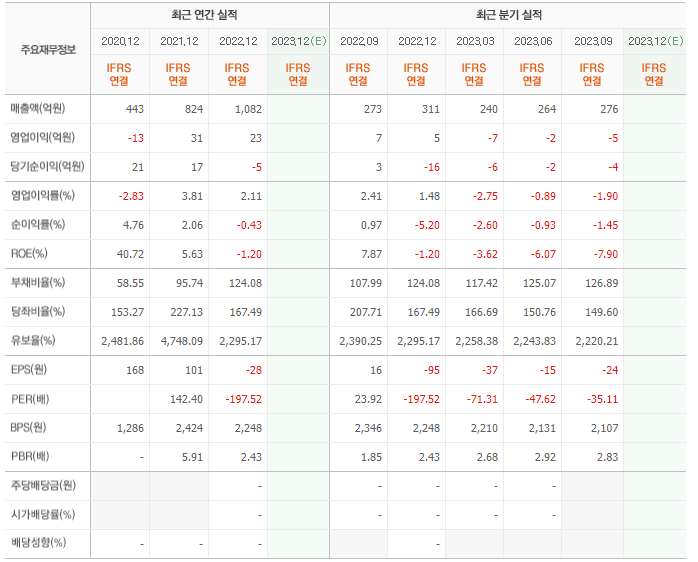Screen dimensions: 698x562
Task: Select the BPS(원) row label
Action: 28,428
